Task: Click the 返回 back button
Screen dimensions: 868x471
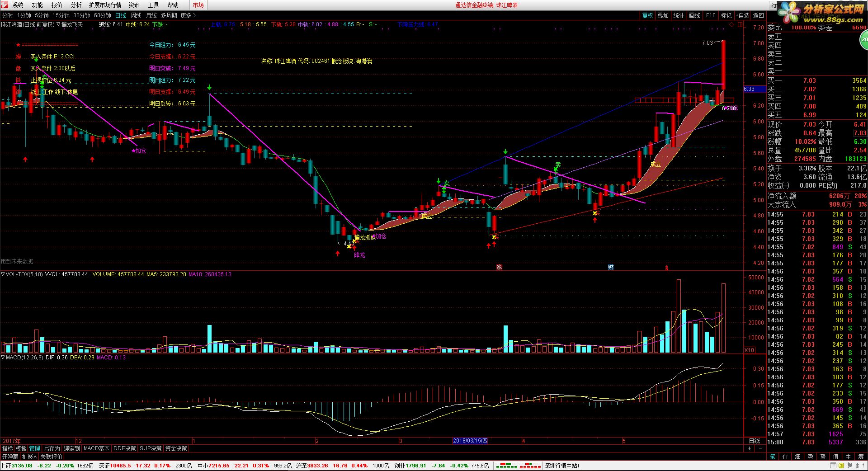Action: [x=758, y=15]
